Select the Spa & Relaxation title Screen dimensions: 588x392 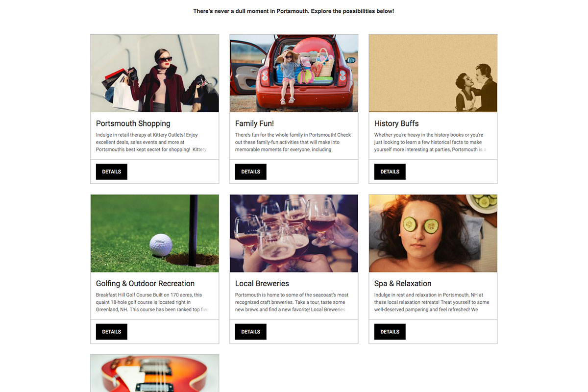(x=403, y=284)
